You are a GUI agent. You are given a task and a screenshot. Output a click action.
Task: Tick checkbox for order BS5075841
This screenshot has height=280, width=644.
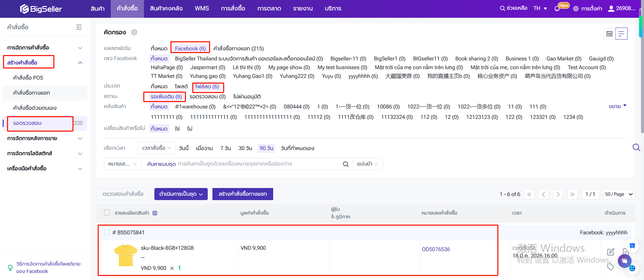(x=107, y=232)
